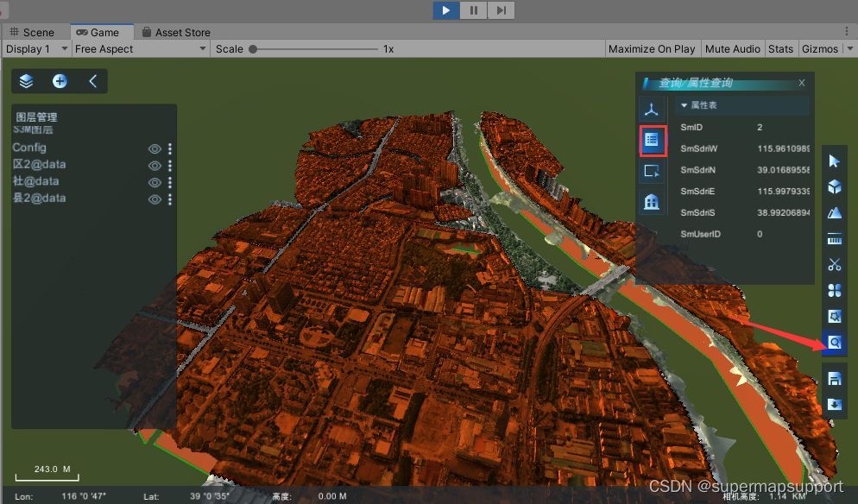Open the Free Aspect dropdown
This screenshot has width=858, height=504.
(140, 49)
